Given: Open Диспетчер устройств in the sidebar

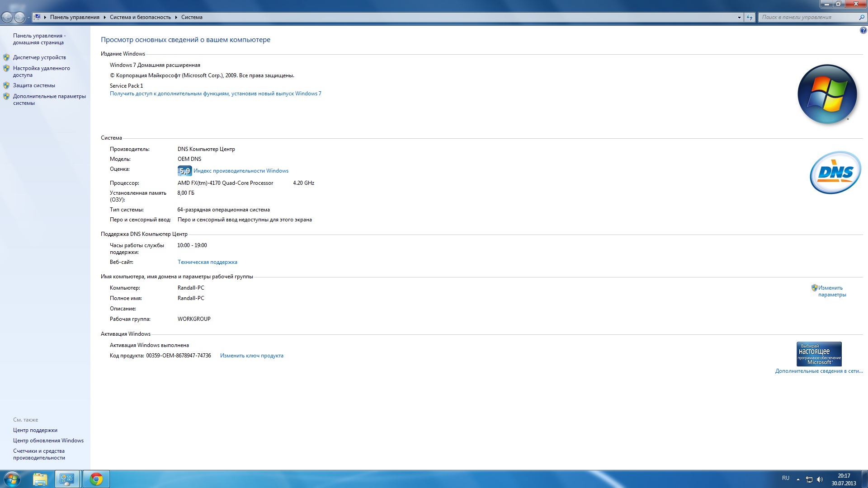Looking at the screenshot, I should [x=39, y=57].
